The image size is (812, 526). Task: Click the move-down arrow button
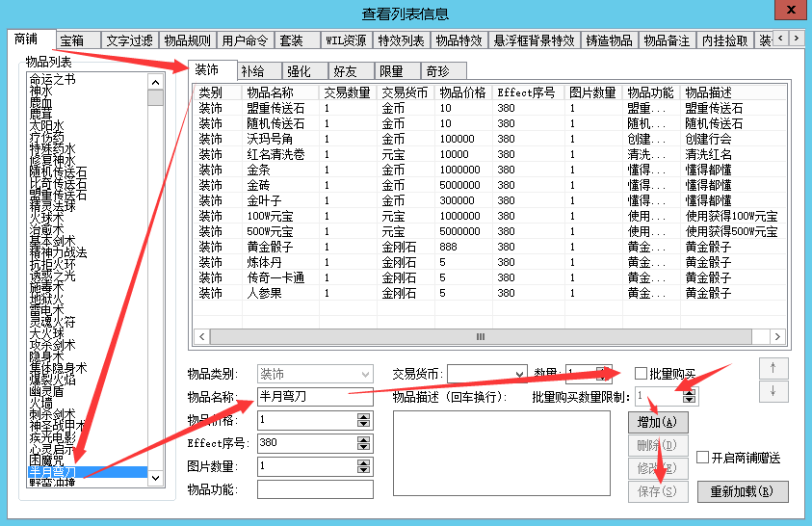pyautogui.click(x=773, y=391)
